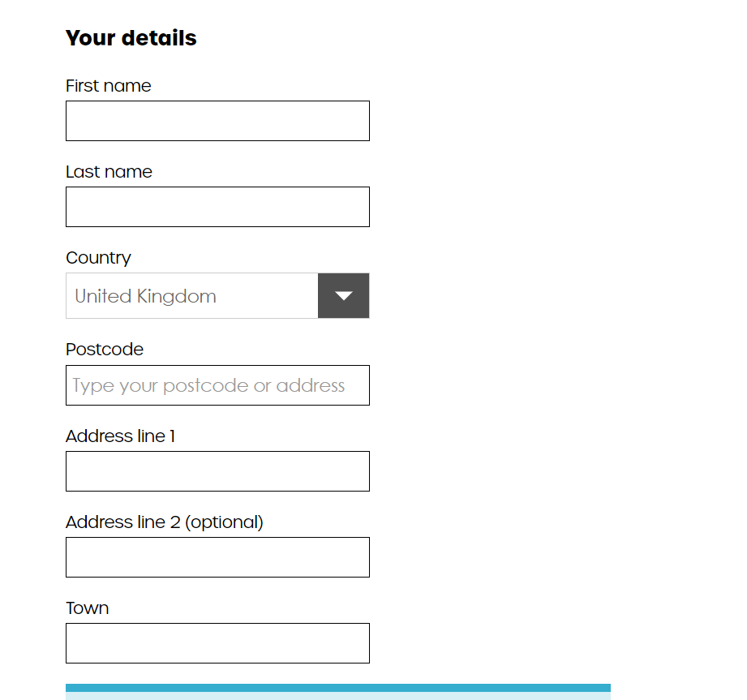Click the First name text field
The image size is (747, 700).
pos(217,121)
